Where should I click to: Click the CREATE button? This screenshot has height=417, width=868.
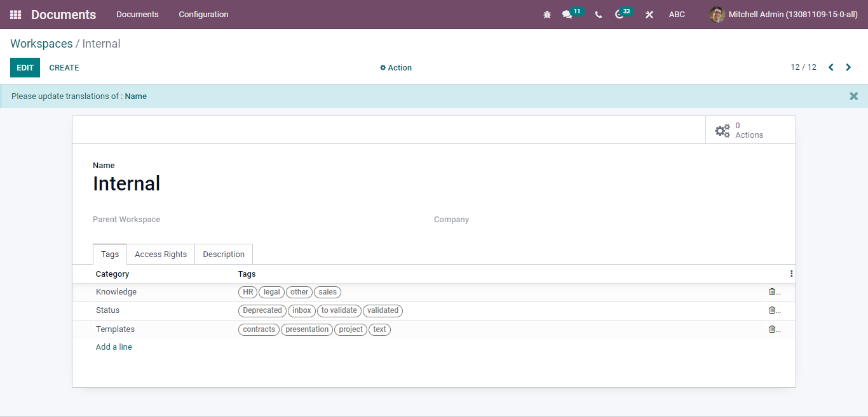64,68
